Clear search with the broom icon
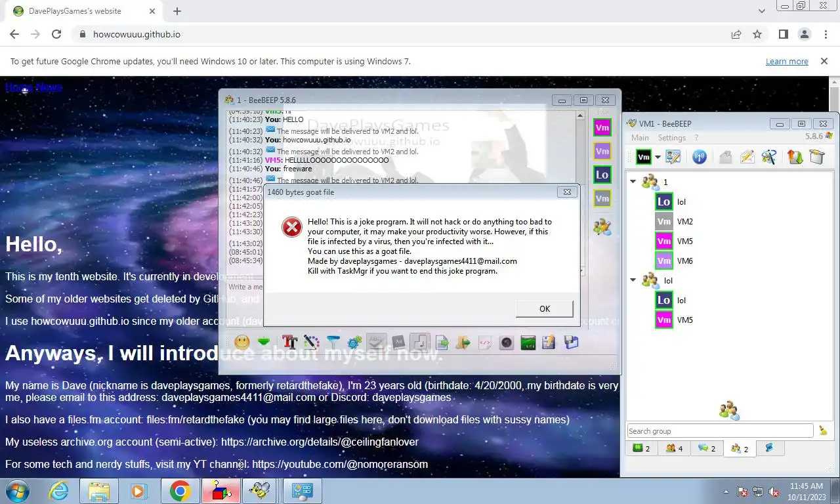 [x=823, y=430]
